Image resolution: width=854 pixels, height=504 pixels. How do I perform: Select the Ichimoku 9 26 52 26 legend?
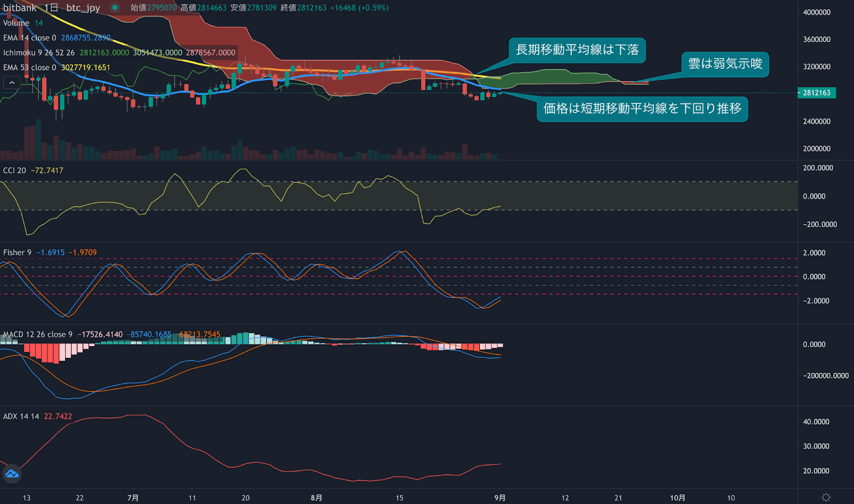(x=39, y=53)
